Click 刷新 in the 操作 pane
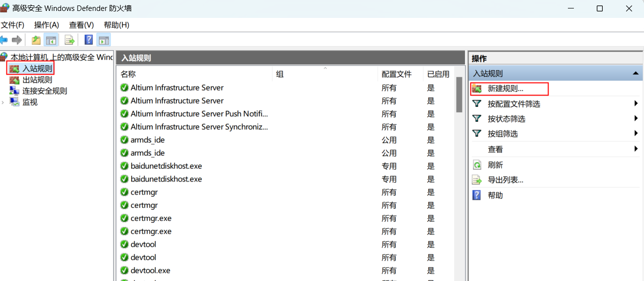 [495, 165]
